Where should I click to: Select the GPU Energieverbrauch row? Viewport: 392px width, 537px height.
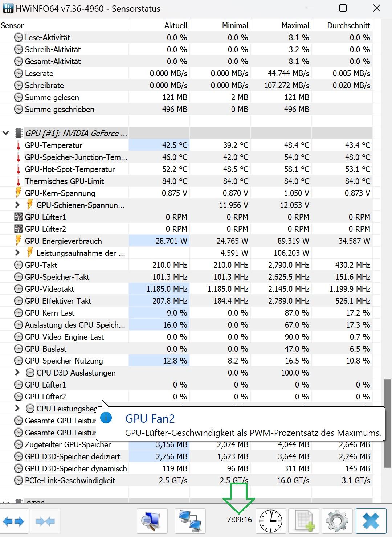click(x=63, y=241)
